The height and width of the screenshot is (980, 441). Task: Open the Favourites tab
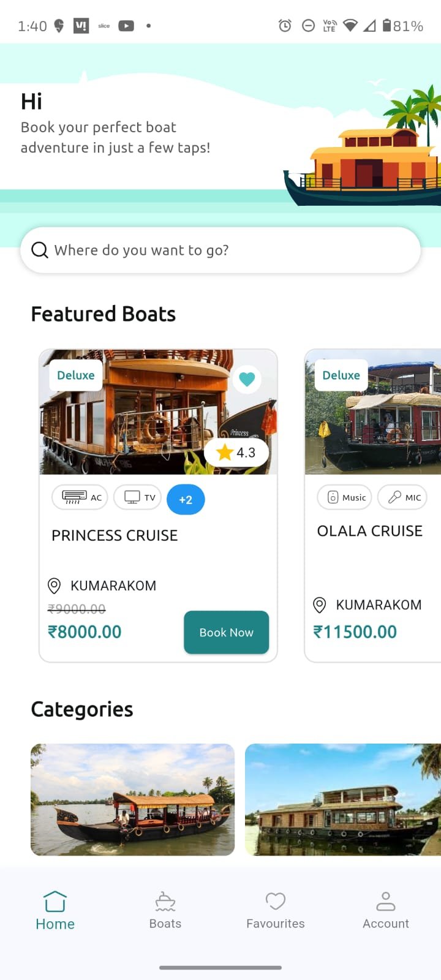click(276, 911)
